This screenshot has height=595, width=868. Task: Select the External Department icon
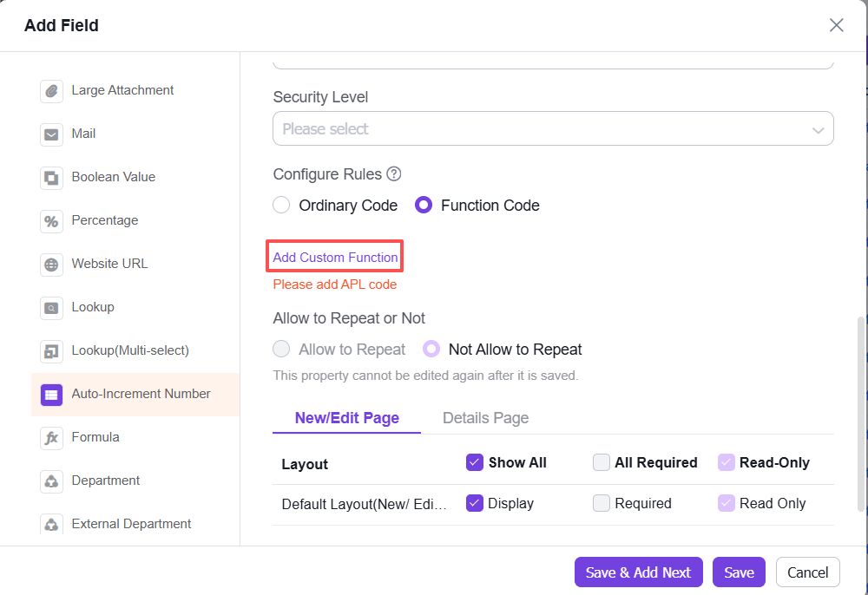[51, 524]
